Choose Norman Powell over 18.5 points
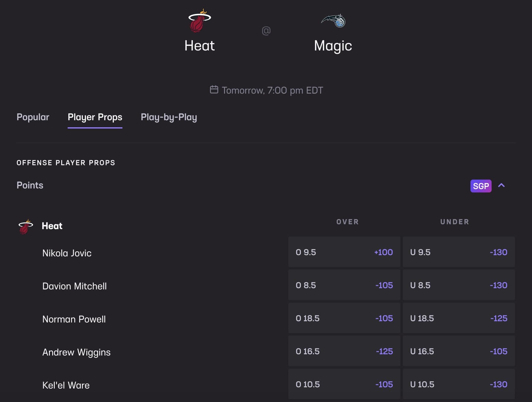 click(344, 318)
